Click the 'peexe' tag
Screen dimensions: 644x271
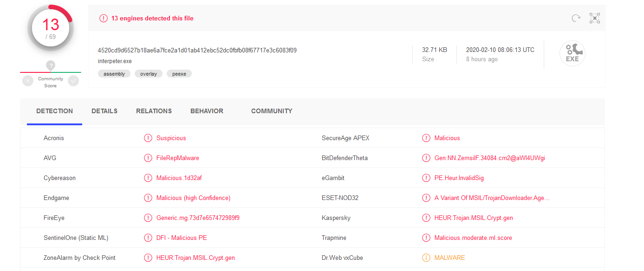[179, 74]
